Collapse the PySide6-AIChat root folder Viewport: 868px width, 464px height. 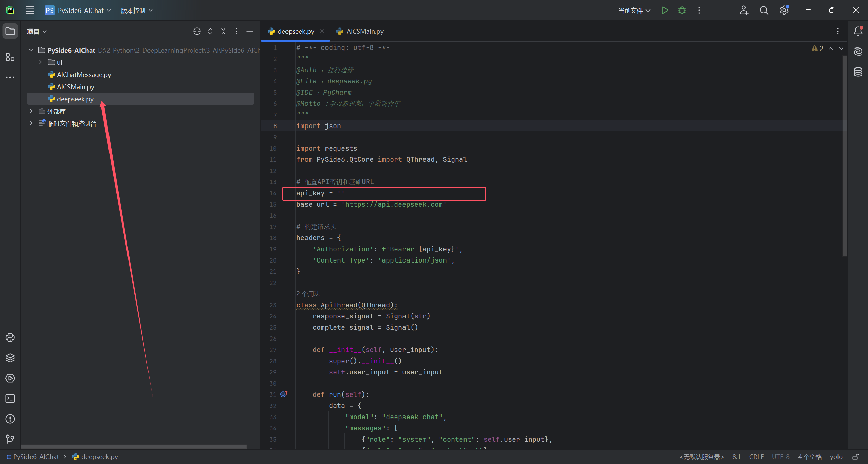31,50
